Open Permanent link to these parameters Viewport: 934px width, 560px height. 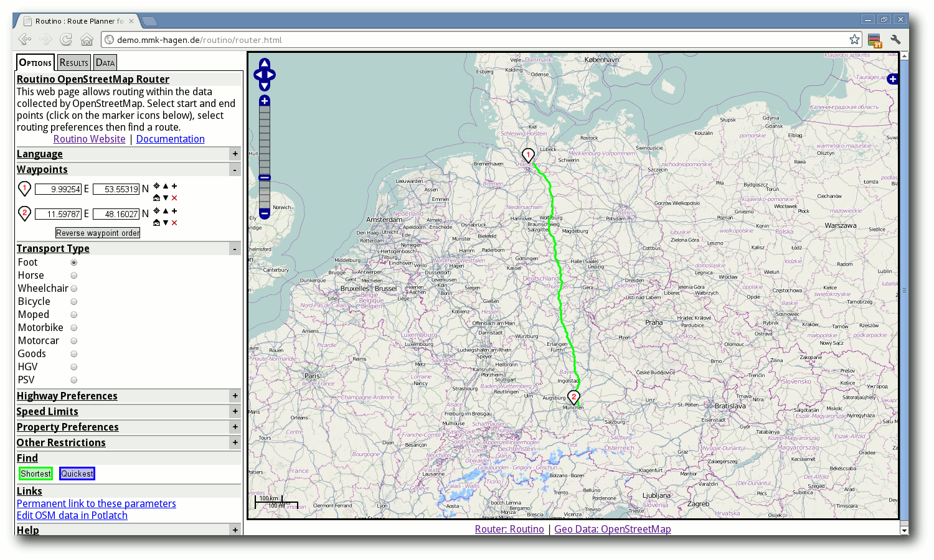(x=97, y=503)
